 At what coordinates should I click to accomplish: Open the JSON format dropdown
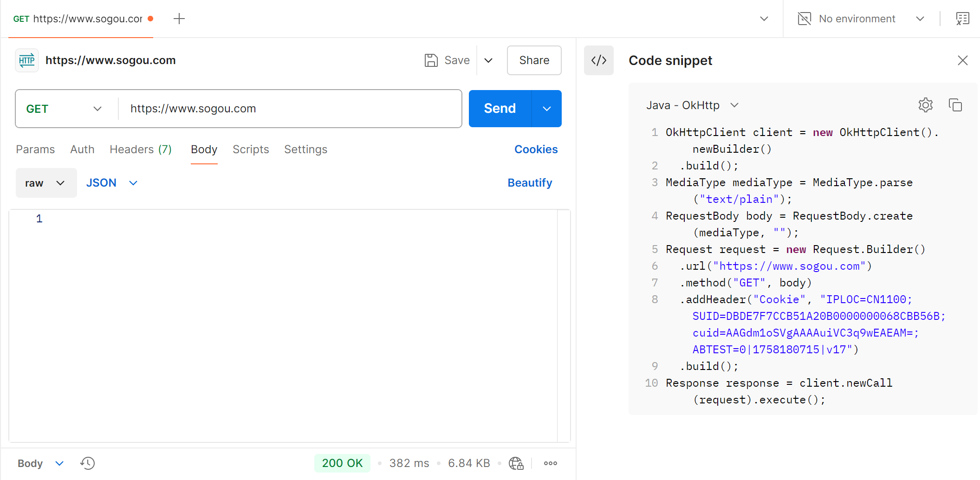click(112, 183)
